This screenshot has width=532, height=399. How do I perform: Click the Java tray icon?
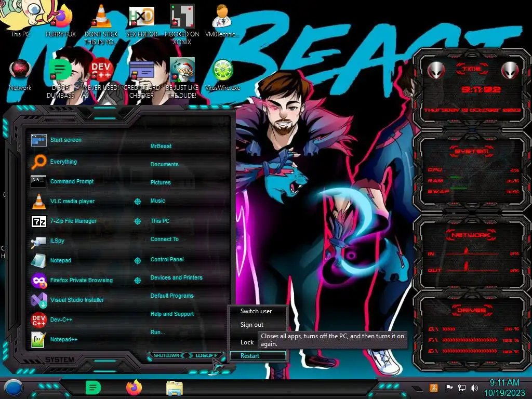(434, 388)
